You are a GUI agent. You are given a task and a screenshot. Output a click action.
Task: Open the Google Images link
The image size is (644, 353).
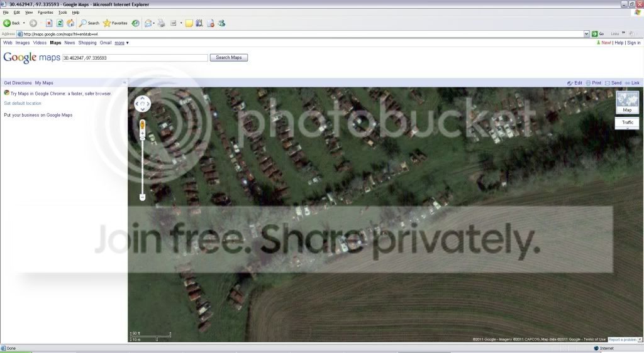23,43
